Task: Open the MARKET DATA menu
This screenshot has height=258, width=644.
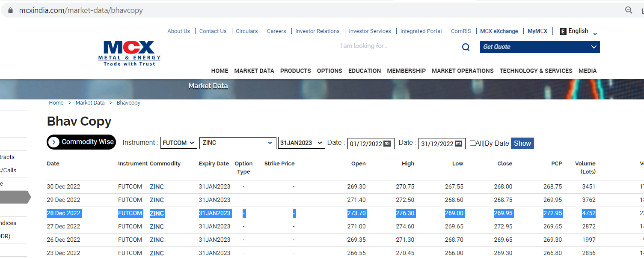Action: click(254, 71)
